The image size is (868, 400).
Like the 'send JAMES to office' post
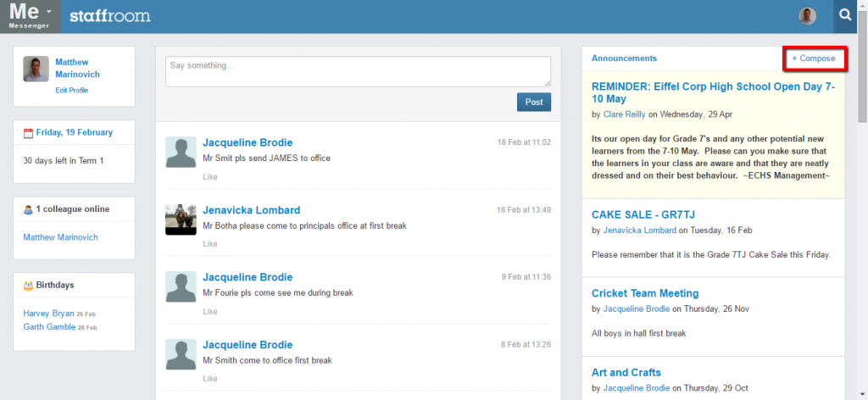(x=210, y=177)
